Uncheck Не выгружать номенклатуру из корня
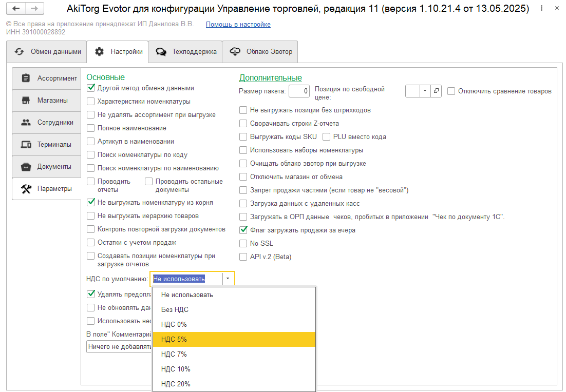The height and width of the screenshot is (392, 566). (x=91, y=202)
